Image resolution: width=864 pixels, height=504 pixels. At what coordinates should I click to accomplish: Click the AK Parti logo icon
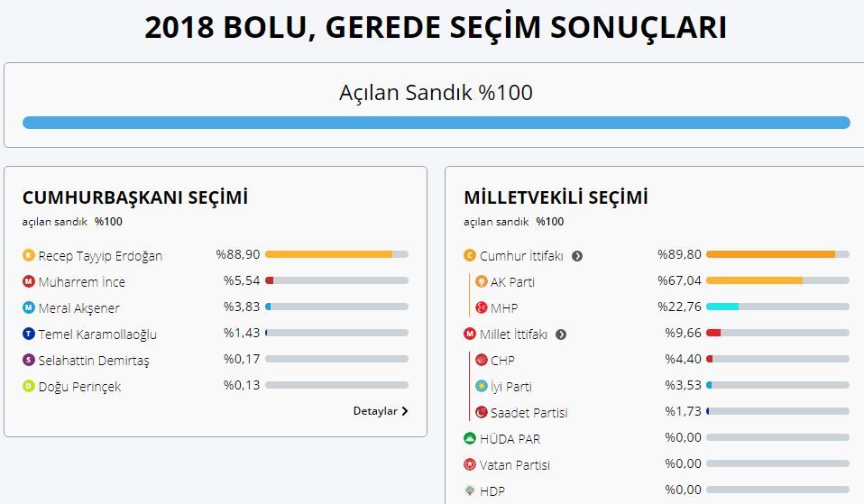482,281
